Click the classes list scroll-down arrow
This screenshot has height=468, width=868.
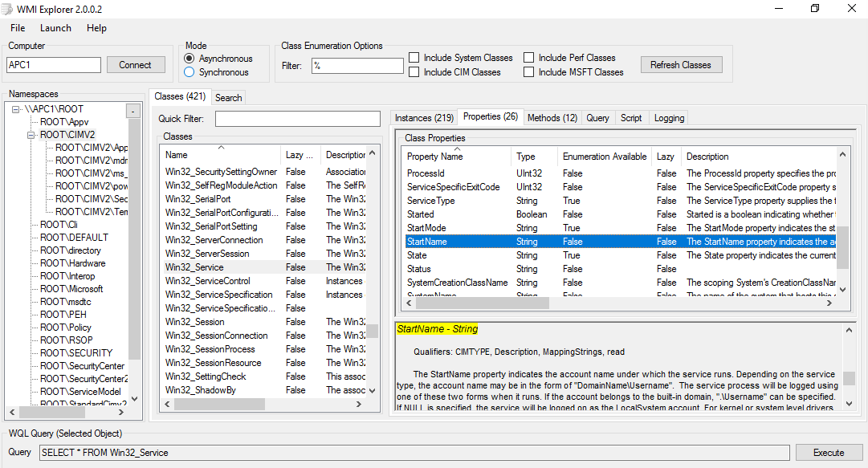point(373,391)
